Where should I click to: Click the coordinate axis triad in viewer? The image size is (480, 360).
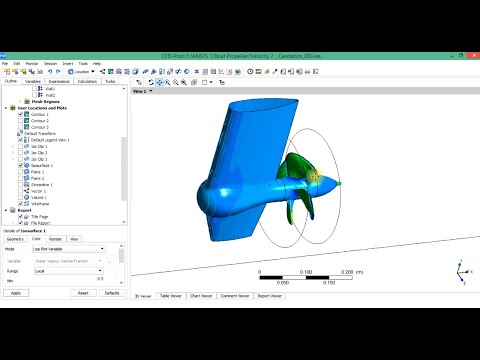coord(463,272)
